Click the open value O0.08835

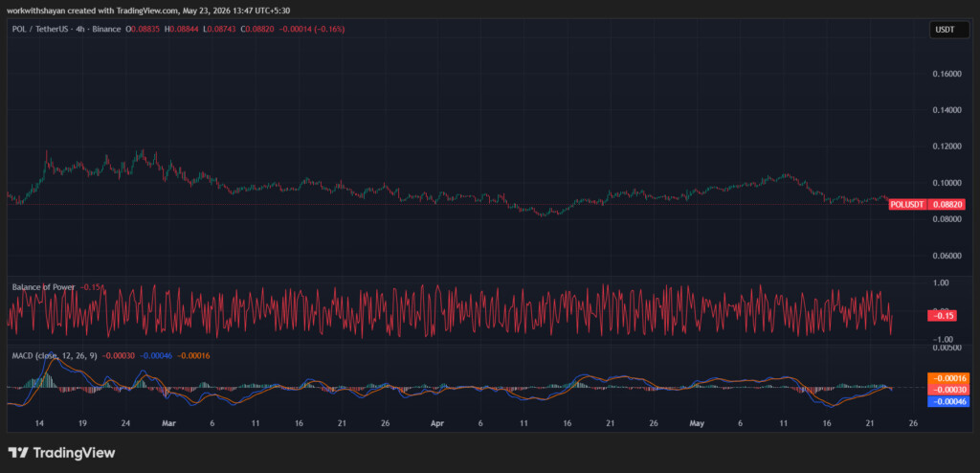144,30
